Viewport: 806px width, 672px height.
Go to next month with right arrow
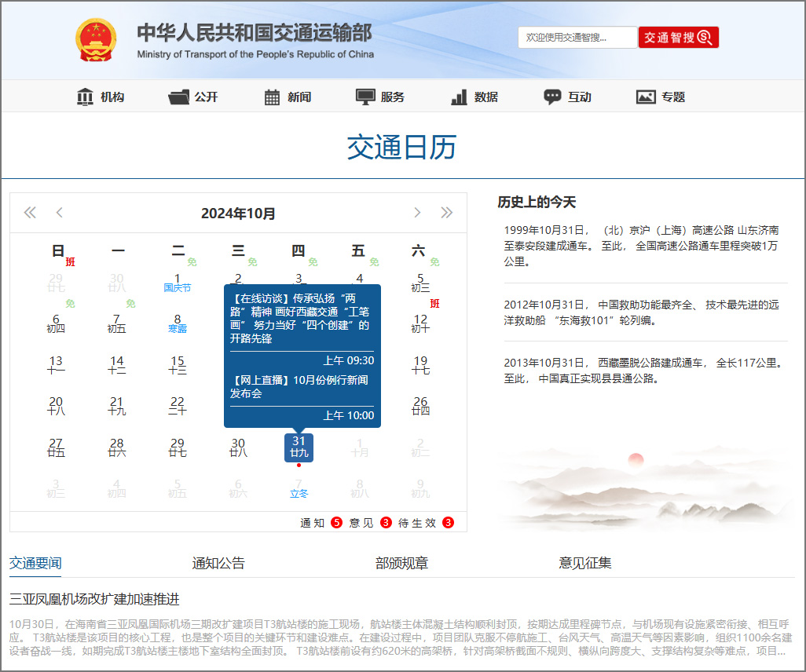click(417, 213)
